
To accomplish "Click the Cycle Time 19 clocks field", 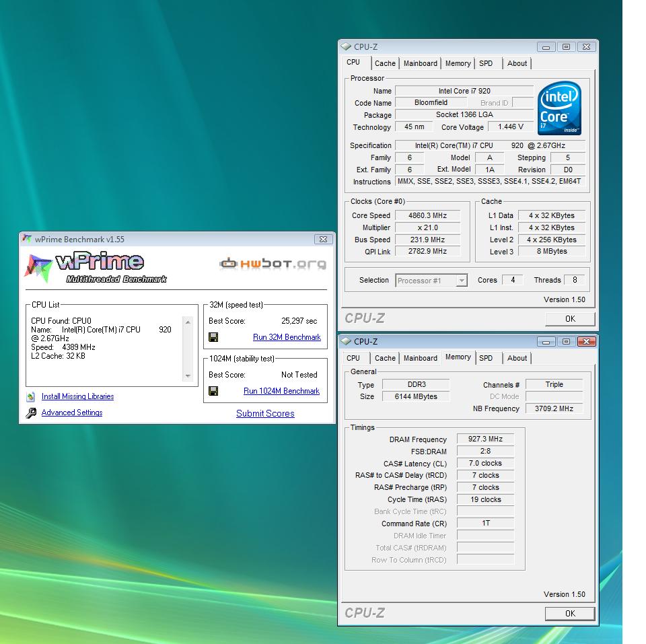I will tap(485, 499).
